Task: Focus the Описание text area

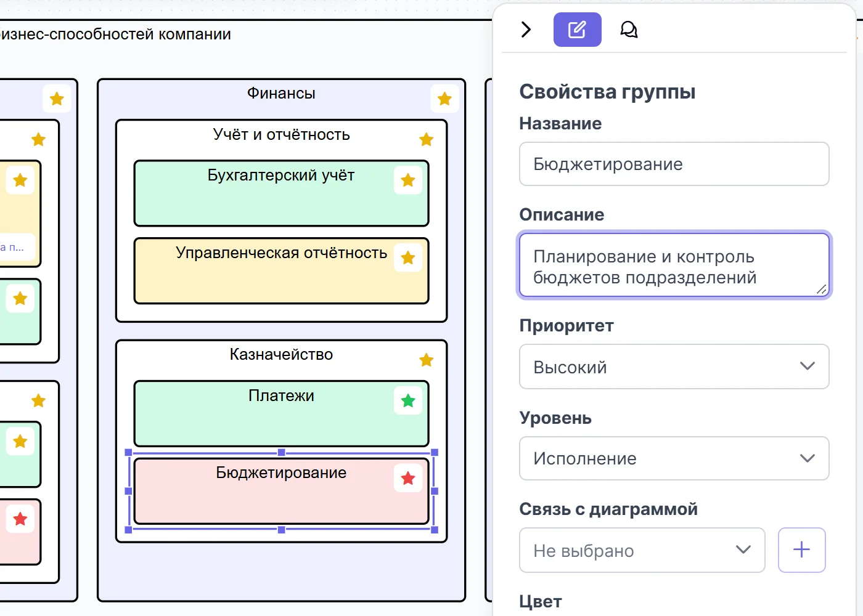Action: (x=674, y=265)
